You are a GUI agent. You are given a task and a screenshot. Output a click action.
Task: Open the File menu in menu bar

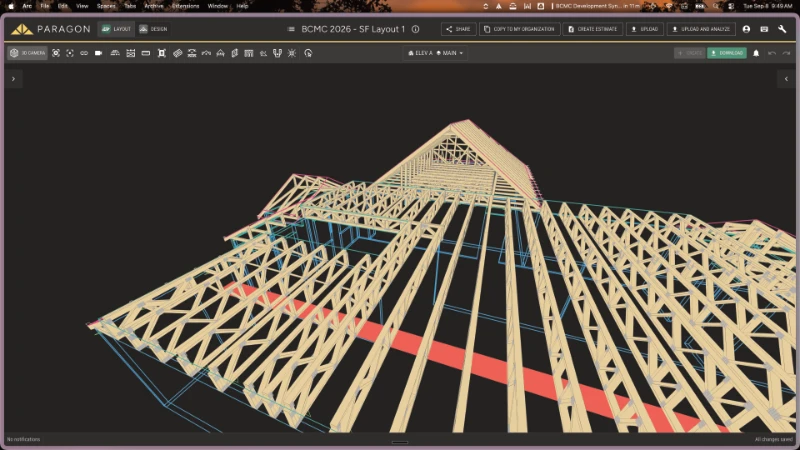point(45,6)
